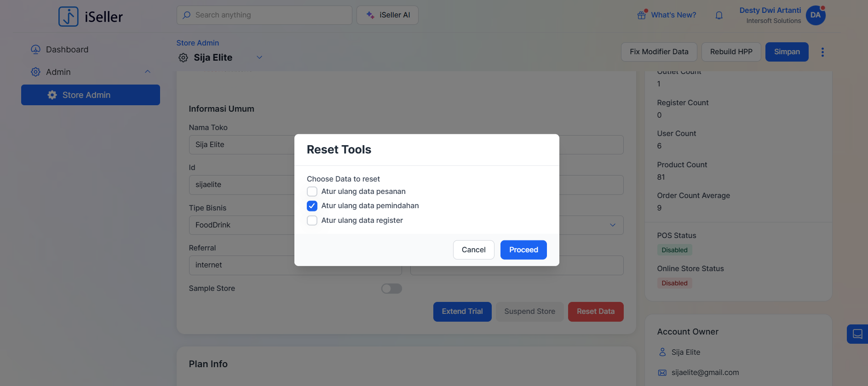Click the iSeller logo icon
The width and height of the screenshot is (868, 386).
(69, 17)
